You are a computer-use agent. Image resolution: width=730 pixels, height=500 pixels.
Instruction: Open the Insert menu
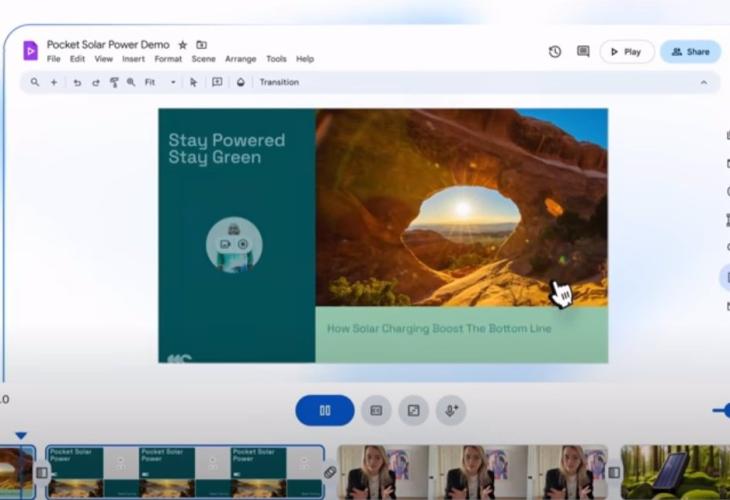tap(133, 59)
